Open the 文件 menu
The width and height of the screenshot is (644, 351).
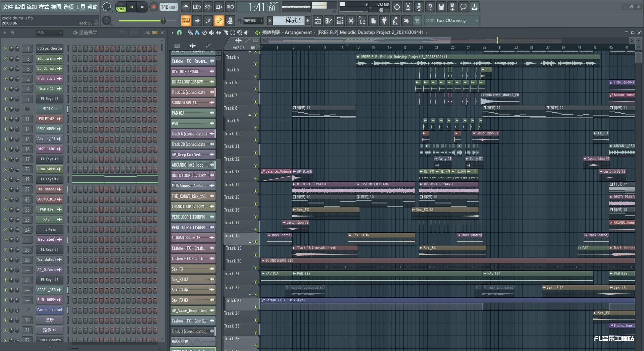(8, 7)
